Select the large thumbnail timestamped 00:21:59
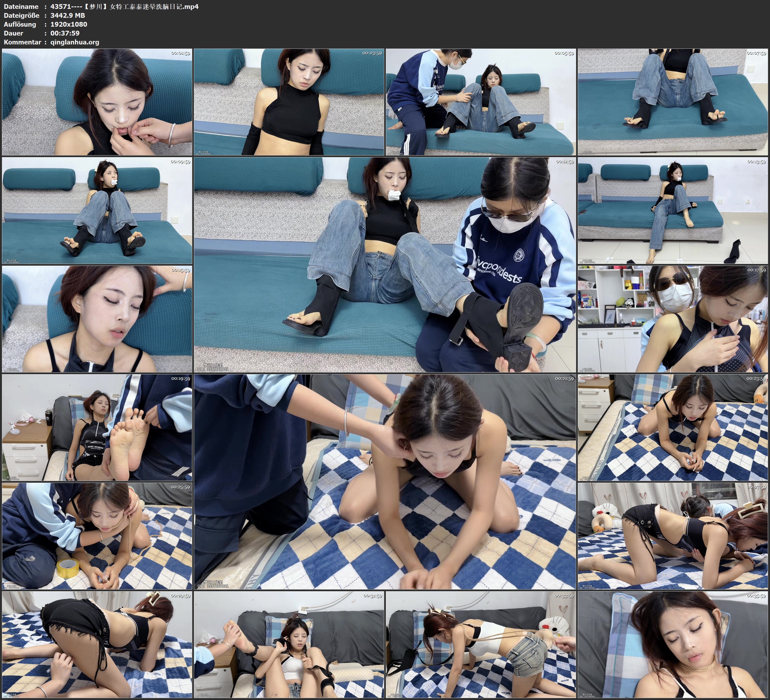 pos(385,481)
